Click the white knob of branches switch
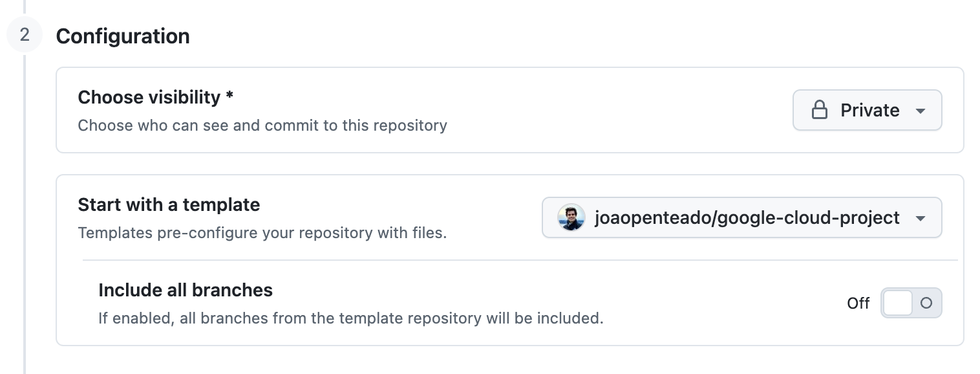 pos(897,303)
